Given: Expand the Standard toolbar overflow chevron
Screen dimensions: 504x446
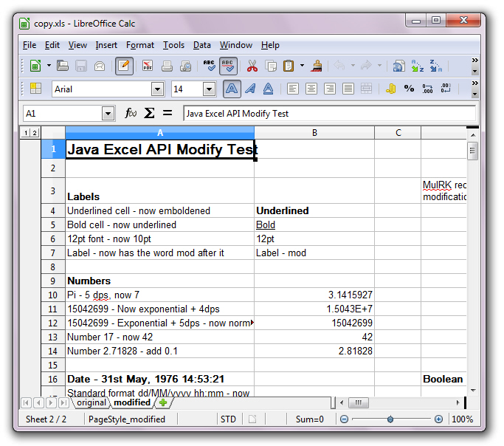Looking at the screenshot, I should click(474, 60).
